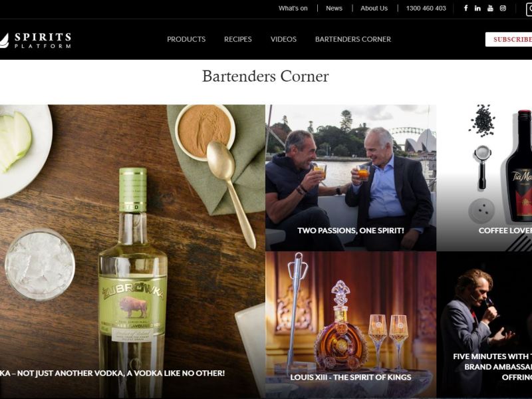Open the YouTube social icon
Viewport: 532px width, 399px height.
click(490, 8)
